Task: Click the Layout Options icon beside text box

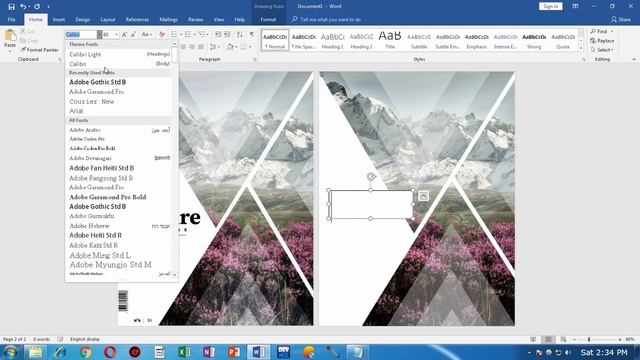Action: point(423,196)
